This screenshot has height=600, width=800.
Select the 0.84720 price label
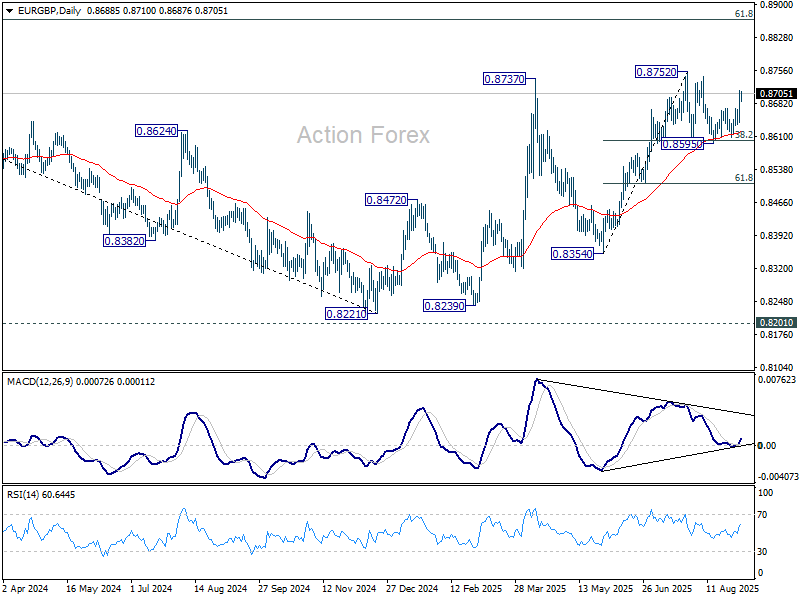[387, 200]
